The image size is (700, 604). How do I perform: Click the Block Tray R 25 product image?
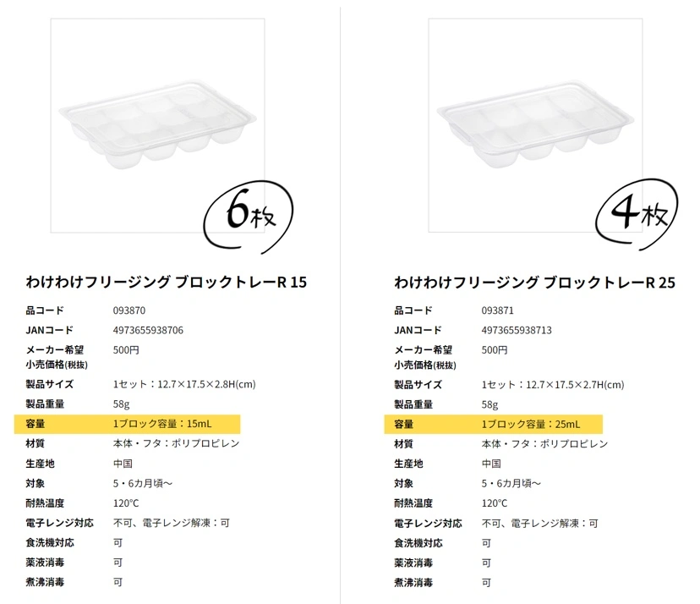click(535, 125)
